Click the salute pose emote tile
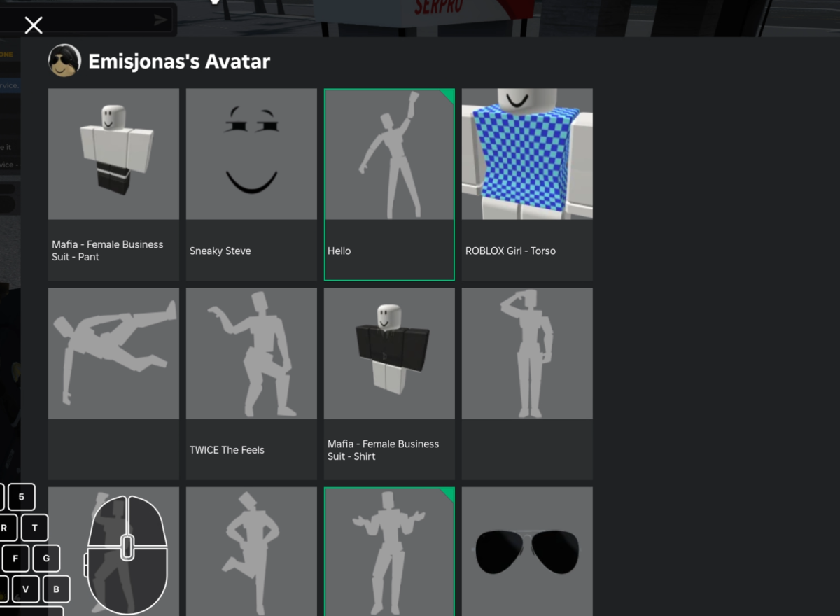Image resolution: width=840 pixels, height=616 pixels. 527,383
